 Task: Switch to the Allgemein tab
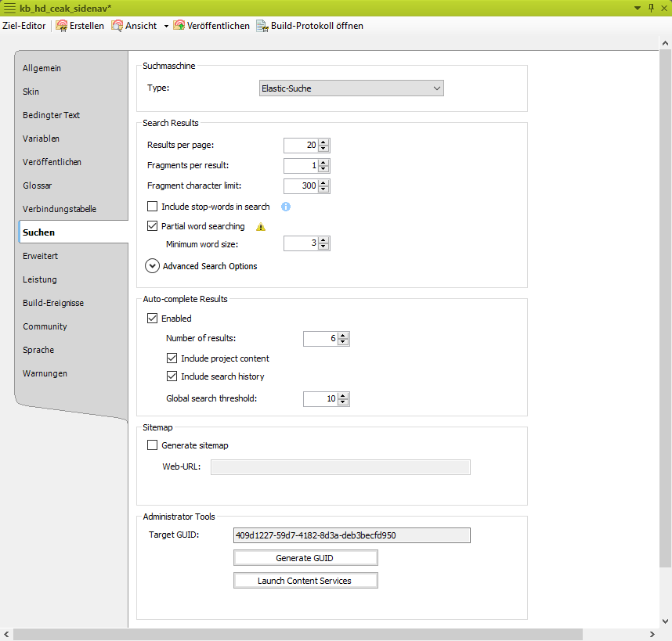pos(42,68)
